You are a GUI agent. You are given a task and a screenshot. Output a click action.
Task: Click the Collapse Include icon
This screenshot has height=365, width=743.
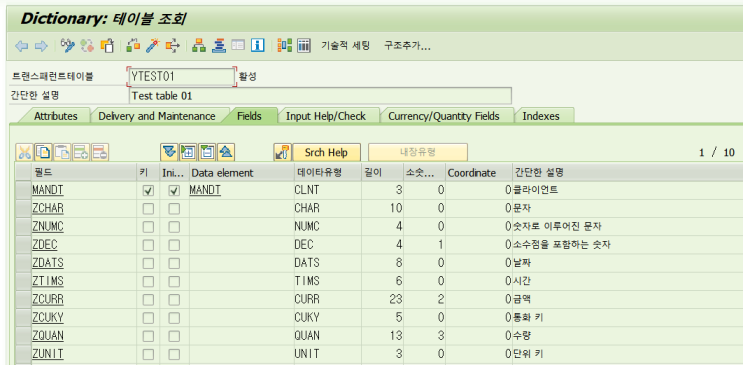(x=207, y=152)
